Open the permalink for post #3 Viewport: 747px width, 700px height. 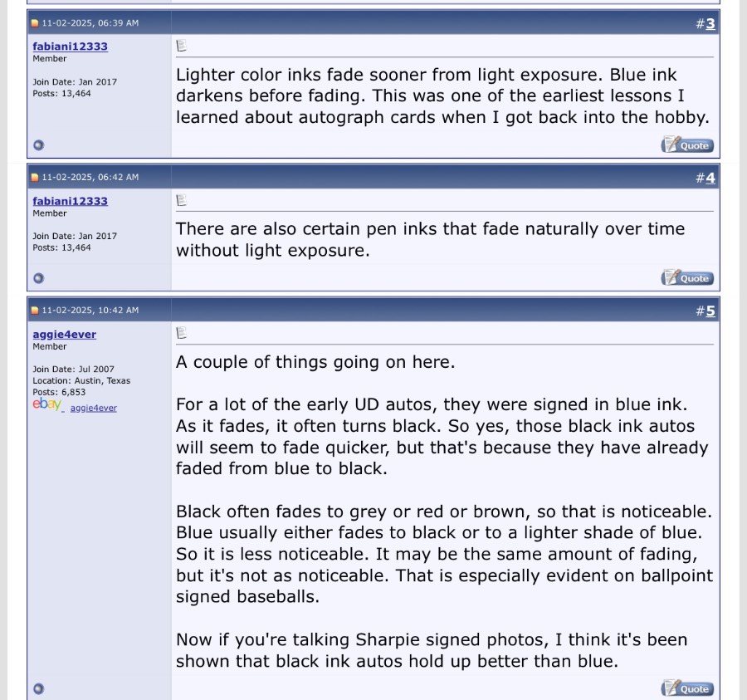710,23
